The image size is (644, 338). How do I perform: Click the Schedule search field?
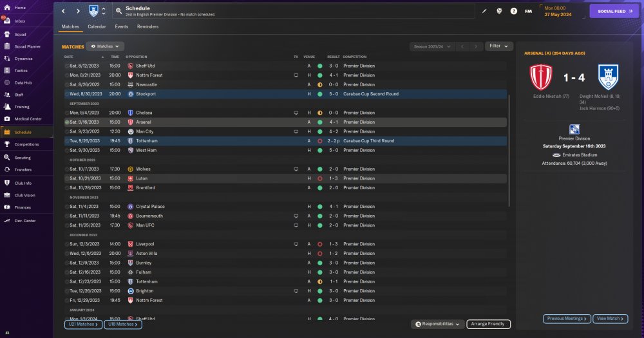pos(294,11)
